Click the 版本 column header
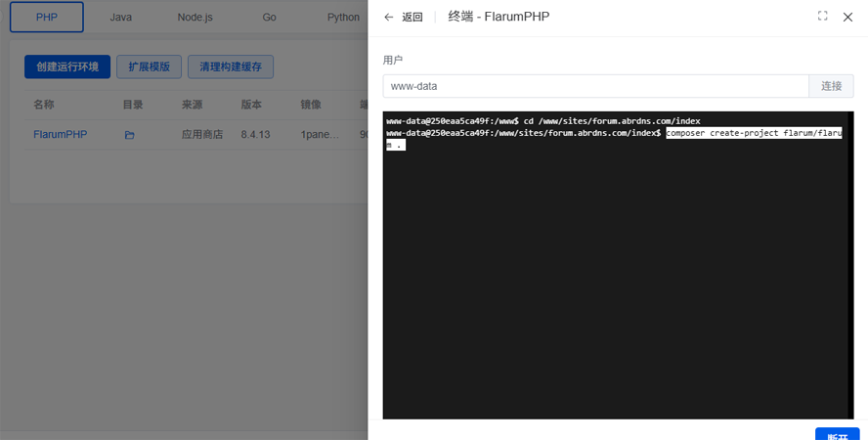Screen dimensions: 868x440 point(251,105)
